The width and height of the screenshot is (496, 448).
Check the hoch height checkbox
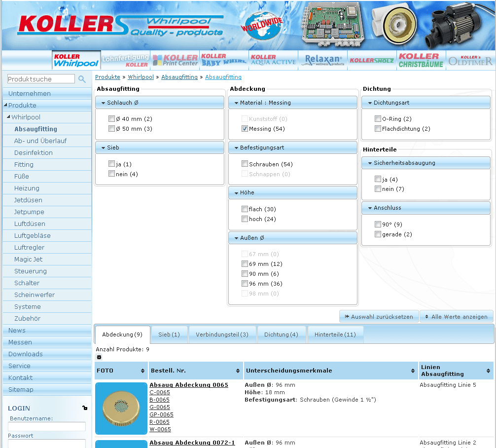click(245, 219)
